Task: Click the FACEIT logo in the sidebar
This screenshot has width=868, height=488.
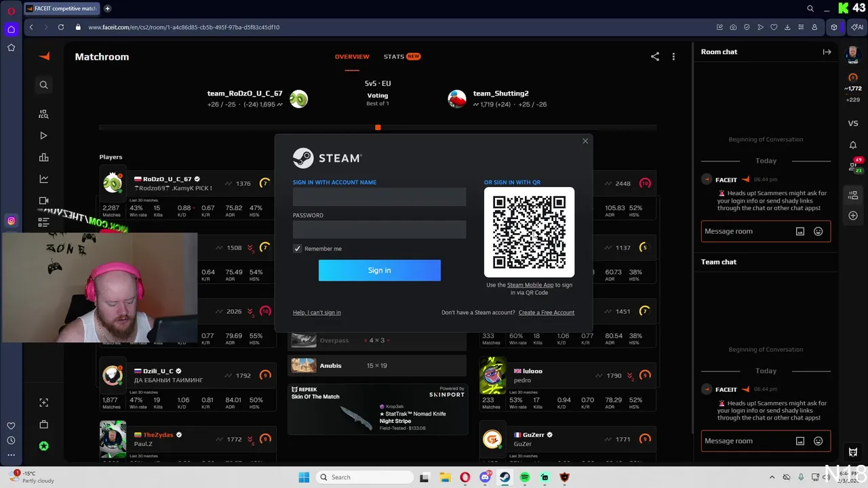Action: 45,56
